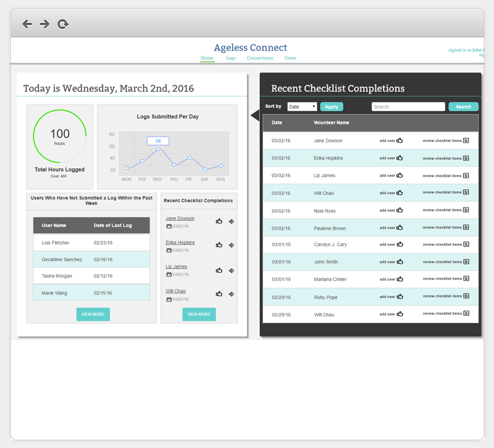Viewport: 494px width, 448px height.
Task: Click View More under users without logs
Action: coord(93,314)
